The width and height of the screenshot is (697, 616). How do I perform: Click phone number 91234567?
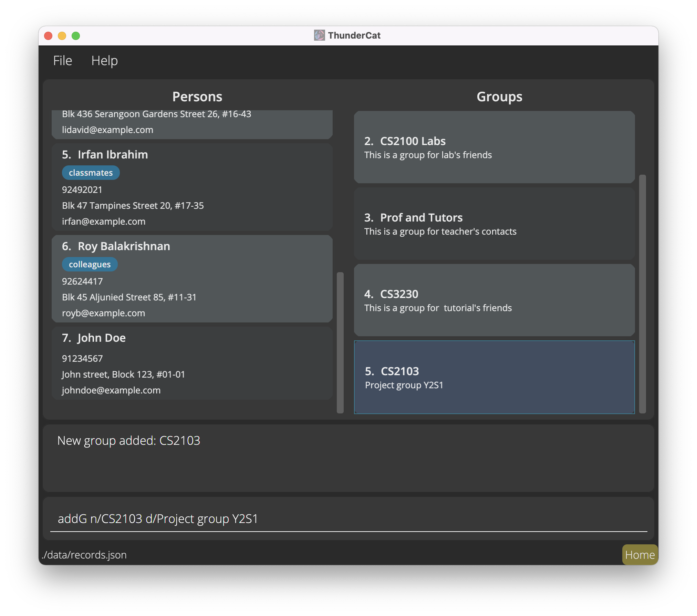(82, 359)
